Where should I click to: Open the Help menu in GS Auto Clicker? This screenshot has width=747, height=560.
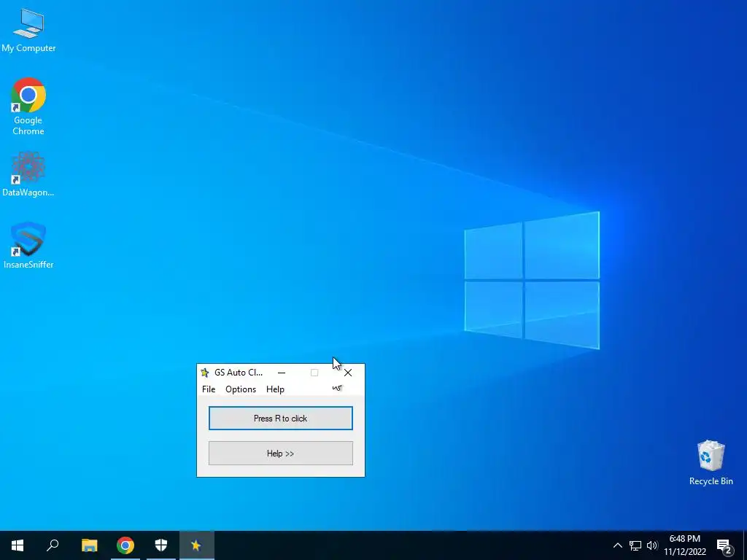tap(275, 389)
